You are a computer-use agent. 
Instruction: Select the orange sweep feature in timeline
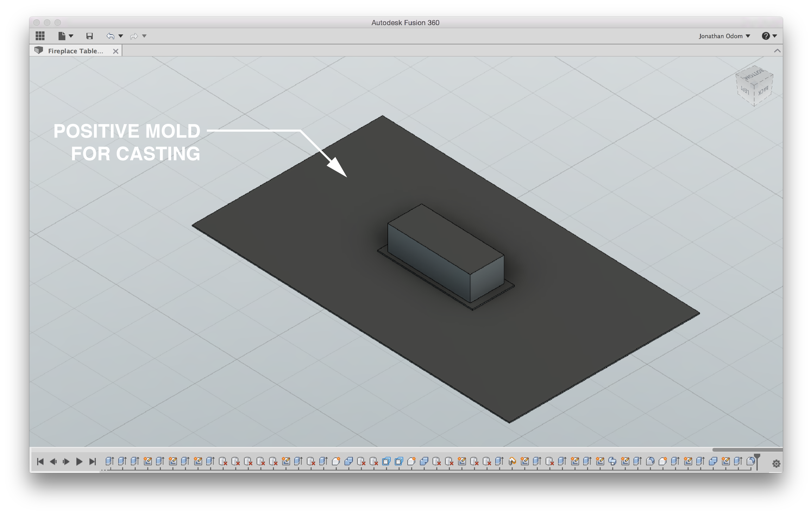[x=512, y=461]
